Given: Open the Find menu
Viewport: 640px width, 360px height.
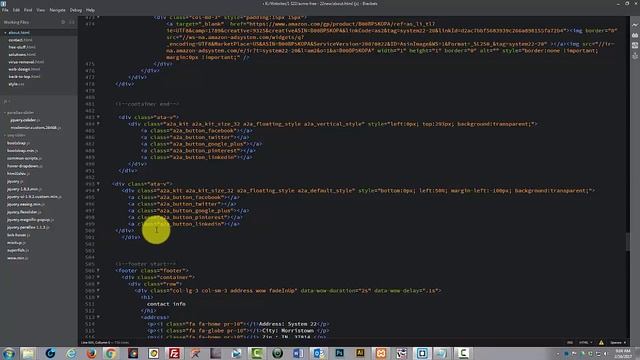Looking at the screenshot, I should click(x=28, y=10).
